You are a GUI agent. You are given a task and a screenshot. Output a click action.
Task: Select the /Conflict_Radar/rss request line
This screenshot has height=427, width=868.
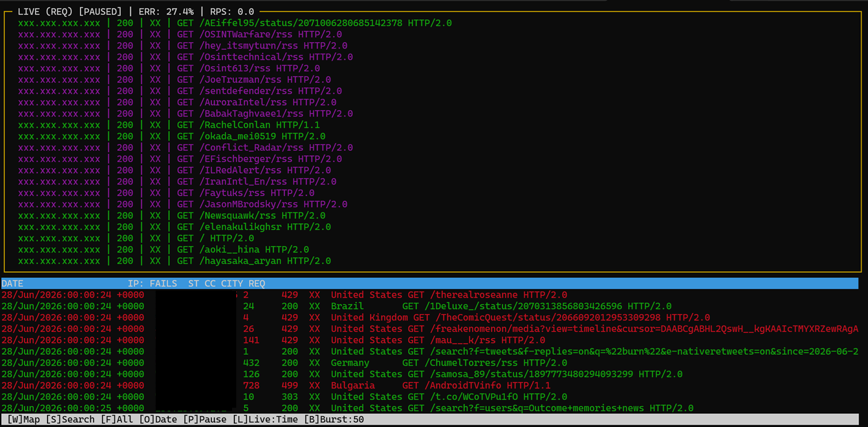click(x=185, y=147)
